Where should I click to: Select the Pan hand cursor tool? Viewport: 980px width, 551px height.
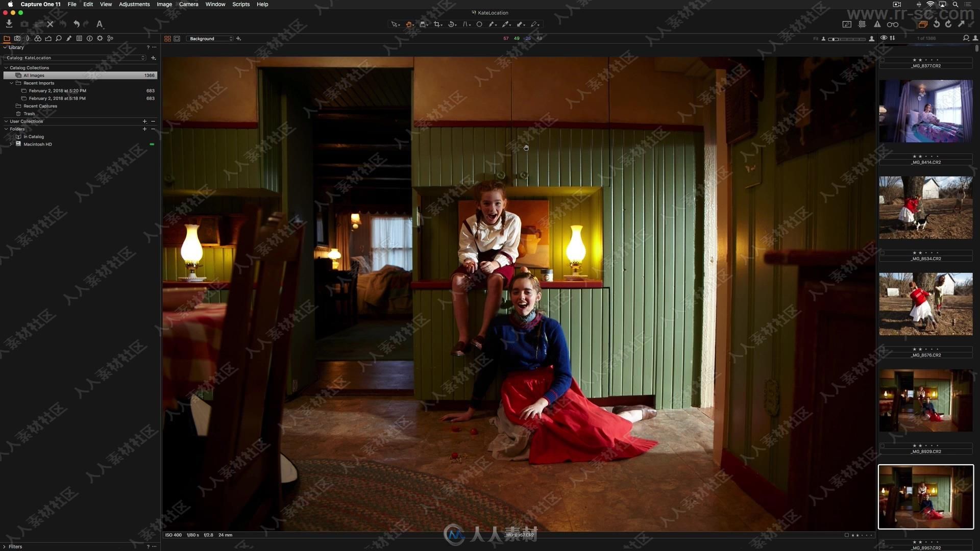coord(409,24)
